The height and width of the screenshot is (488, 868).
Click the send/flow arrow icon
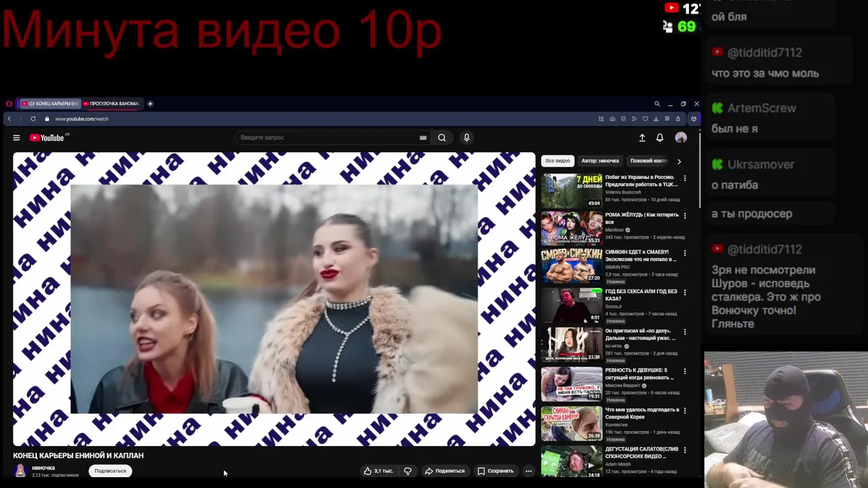tap(634, 119)
